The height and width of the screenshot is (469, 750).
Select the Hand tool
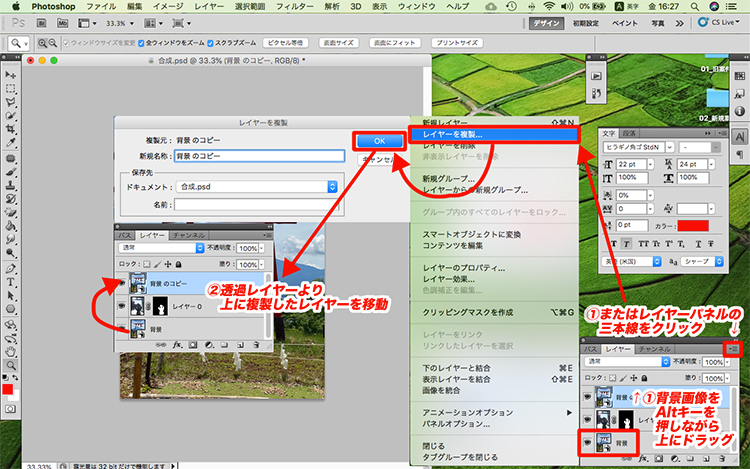10,352
